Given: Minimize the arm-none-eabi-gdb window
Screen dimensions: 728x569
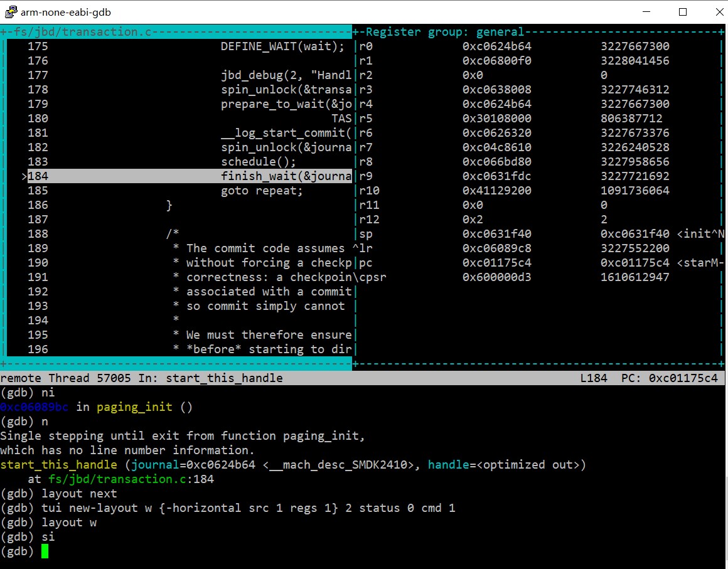Looking at the screenshot, I should pos(646,11).
